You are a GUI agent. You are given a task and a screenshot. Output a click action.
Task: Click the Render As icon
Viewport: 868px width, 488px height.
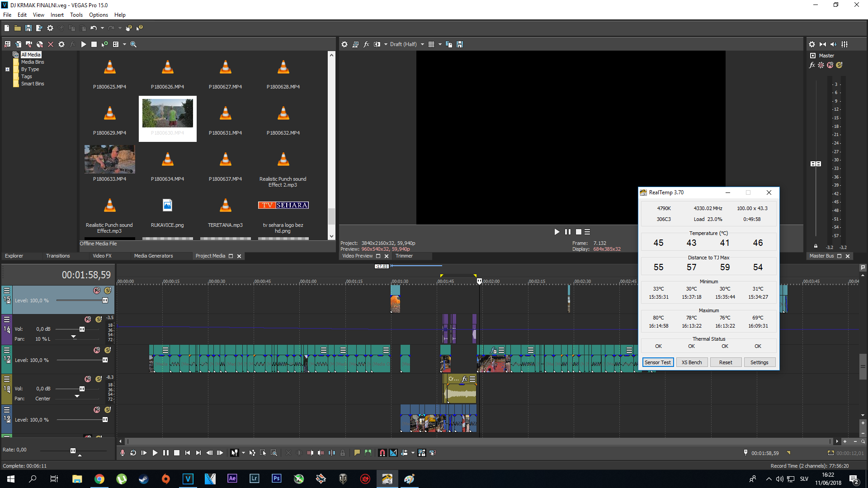(39, 28)
